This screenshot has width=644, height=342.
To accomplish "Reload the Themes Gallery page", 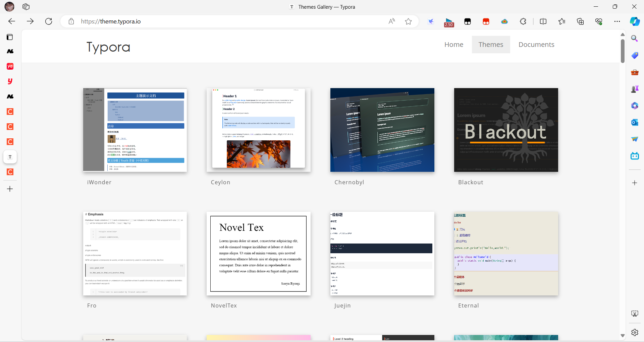I will click(x=49, y=21).
